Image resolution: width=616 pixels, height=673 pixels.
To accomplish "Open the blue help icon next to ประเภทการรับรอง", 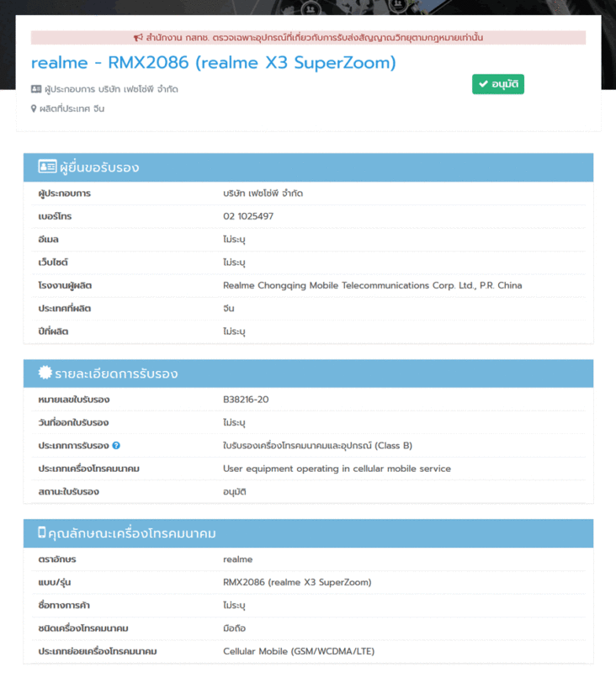I will (116, 446).
